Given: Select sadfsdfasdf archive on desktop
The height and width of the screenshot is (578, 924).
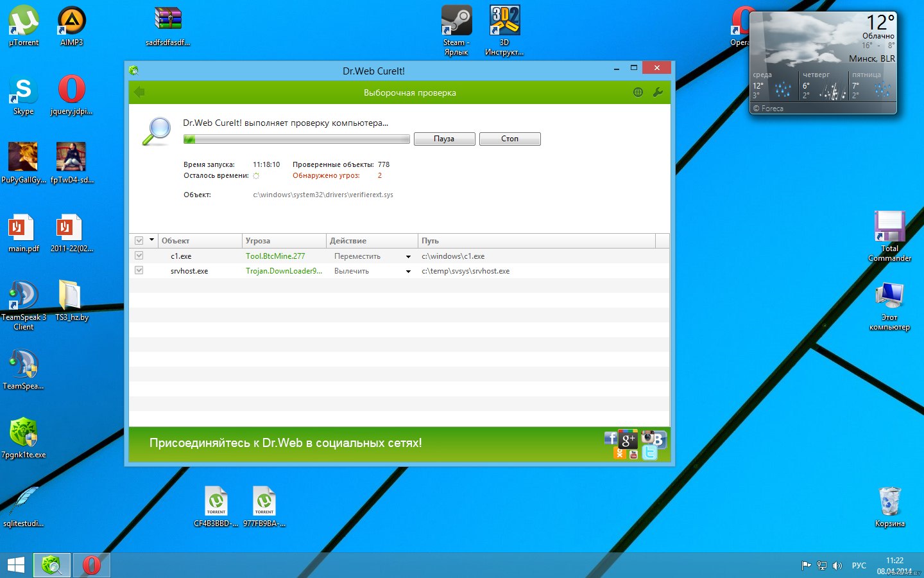Looking at the screenshot, I should [x=168, y=26].
